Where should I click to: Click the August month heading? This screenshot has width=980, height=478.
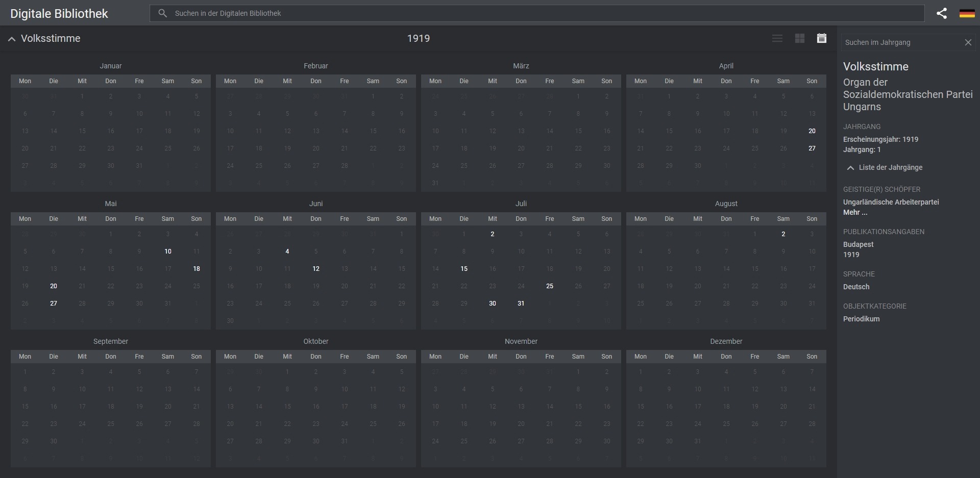click(x=726, y=204)
